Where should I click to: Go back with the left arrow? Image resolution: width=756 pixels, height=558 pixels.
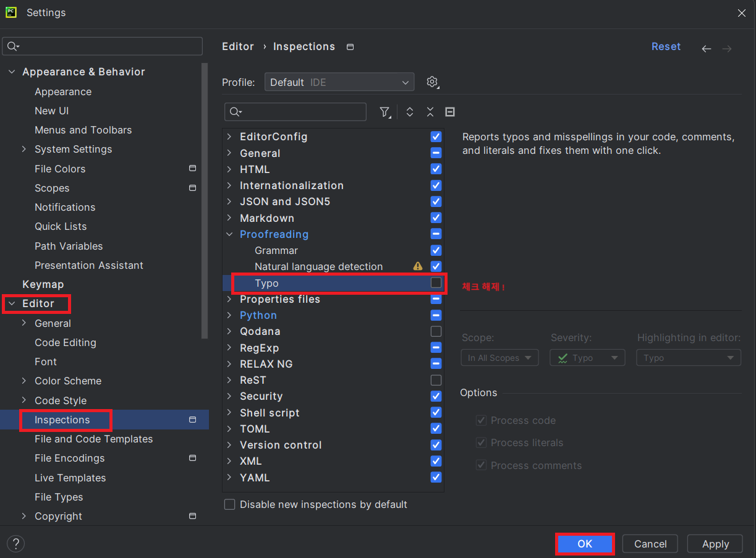click(707, 48)
